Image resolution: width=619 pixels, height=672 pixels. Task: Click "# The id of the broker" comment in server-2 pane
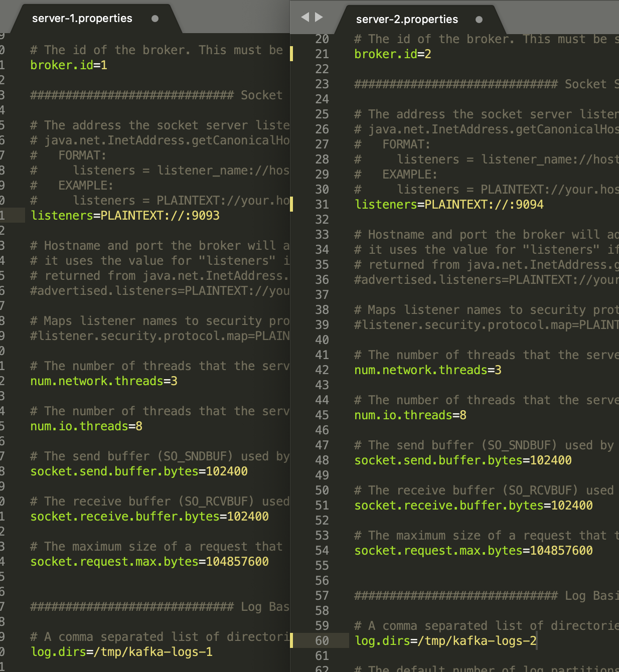tap(487, 39)
